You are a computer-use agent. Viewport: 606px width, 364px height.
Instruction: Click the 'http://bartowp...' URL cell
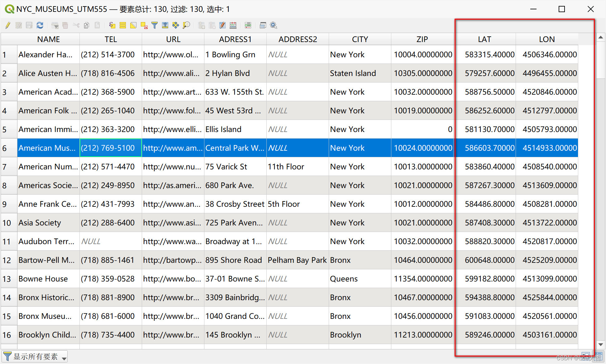[173, 260]
